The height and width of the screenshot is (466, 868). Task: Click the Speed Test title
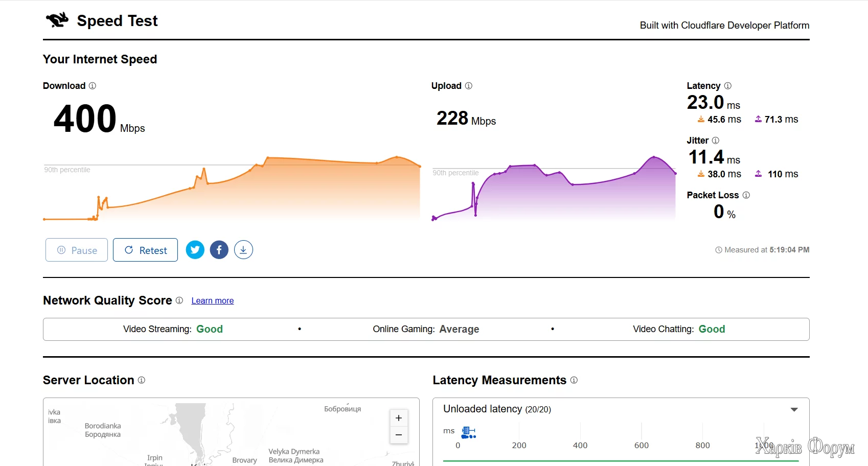[117, 21]
